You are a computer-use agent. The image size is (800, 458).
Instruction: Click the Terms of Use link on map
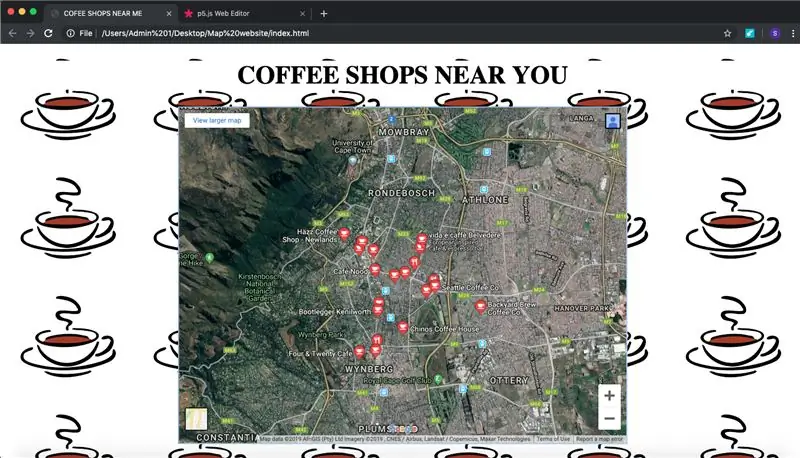553,439
